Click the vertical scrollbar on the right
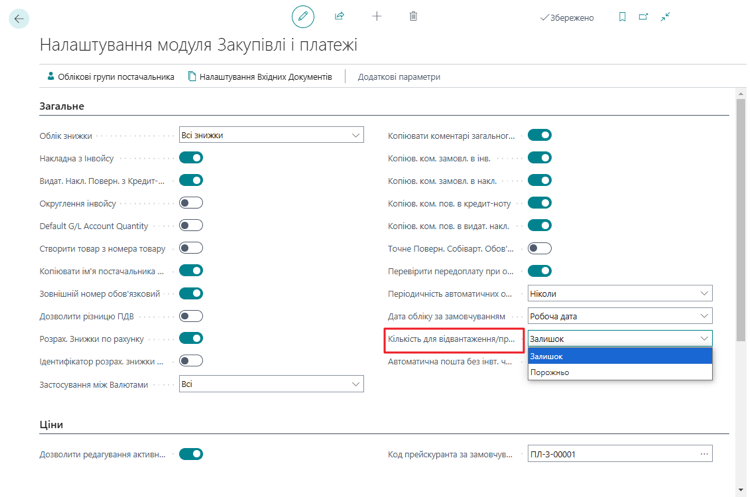 [740, 250]
